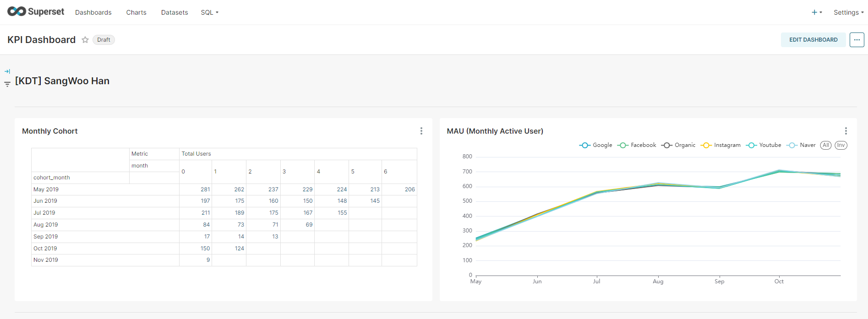
Task: Click the Draft status label
Action: (x=104, y=40)
